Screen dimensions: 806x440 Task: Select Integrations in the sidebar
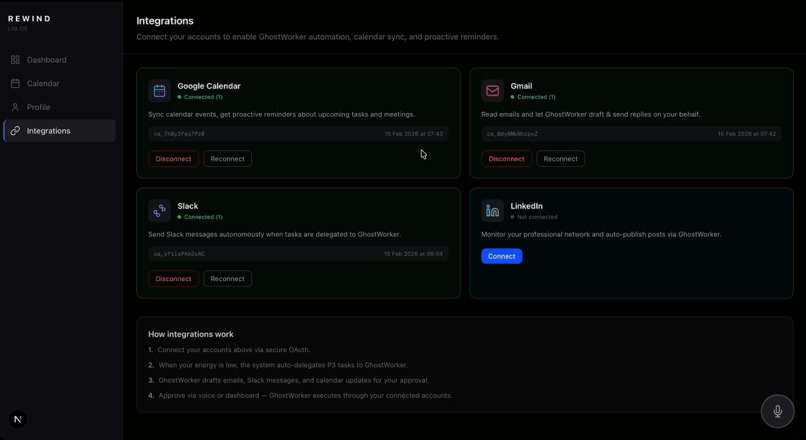point(59,131)
